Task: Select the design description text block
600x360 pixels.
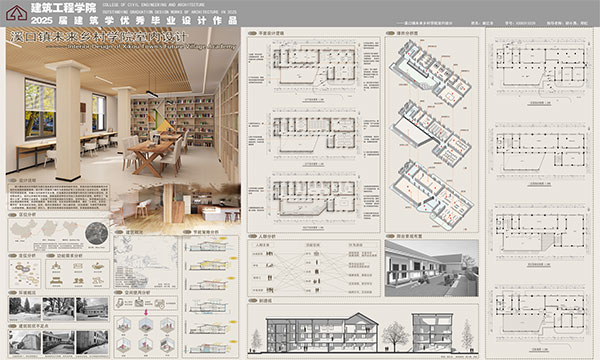Action: click(59, 197)
